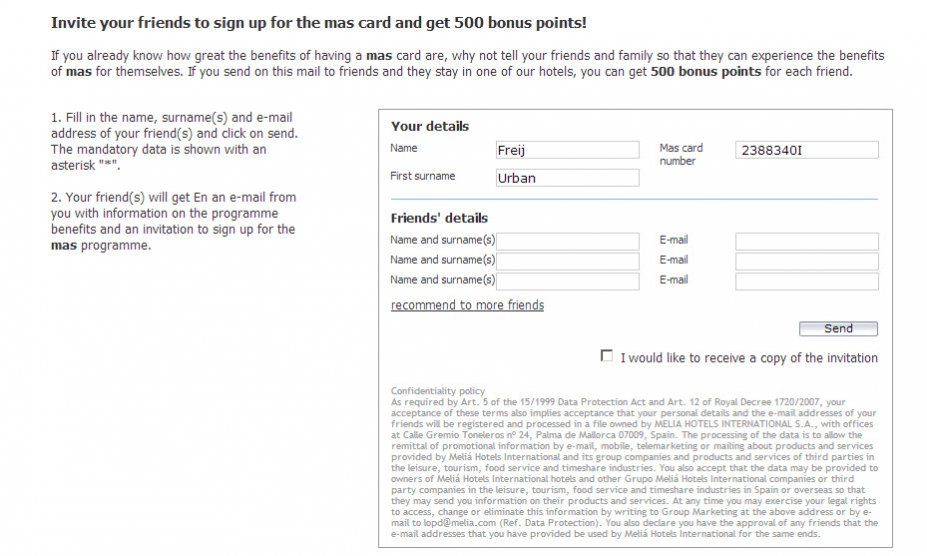927x556 pixels.
Task: Click the "Your details" section heading
Action: 429,127
